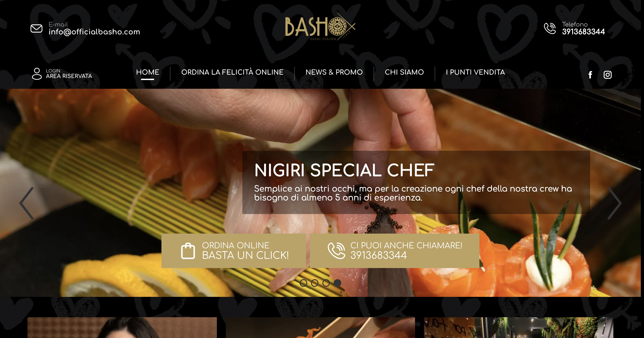Select the first carousel slide dot
644x338 pixels.
coord(303,283)
